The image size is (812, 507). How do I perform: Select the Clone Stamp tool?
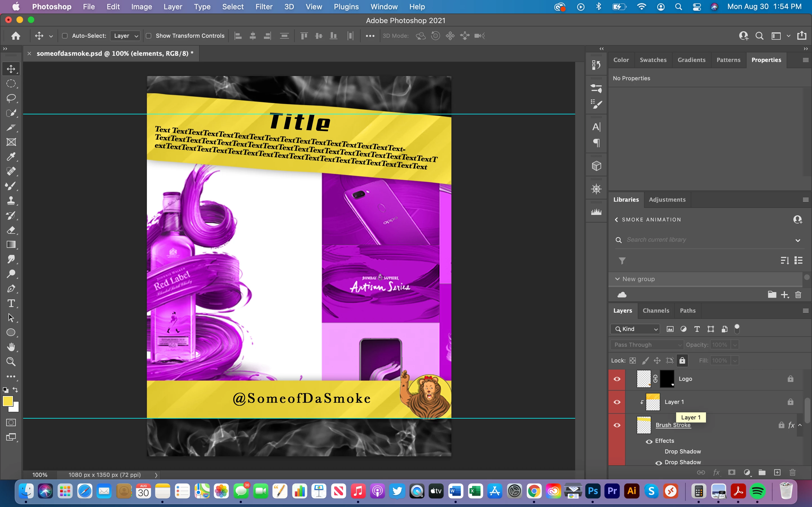[x=11, y=201]
